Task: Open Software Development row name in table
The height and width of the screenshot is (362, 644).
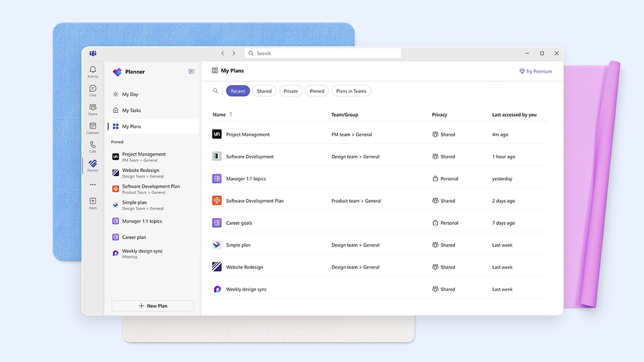Action: pyautogui.click(x=250, y=157)
